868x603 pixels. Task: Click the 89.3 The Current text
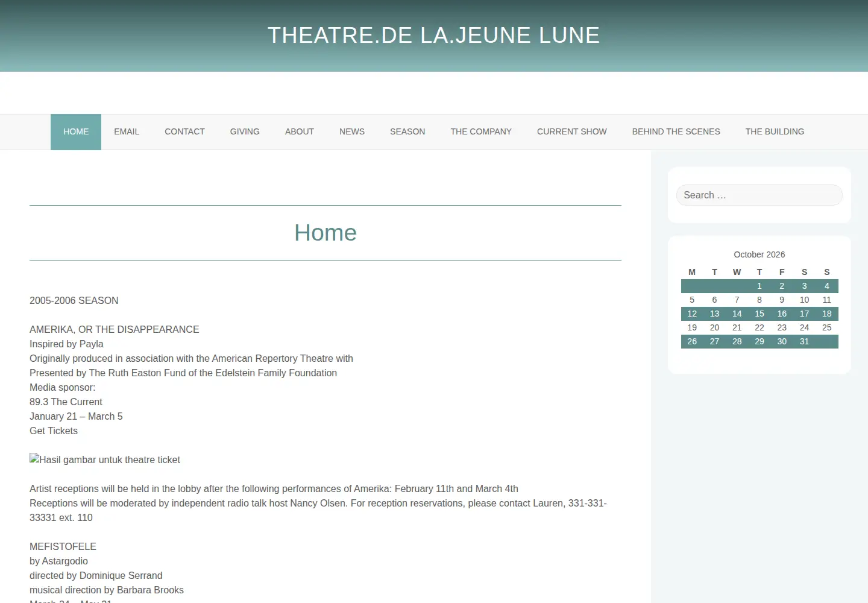click(66, 402)
